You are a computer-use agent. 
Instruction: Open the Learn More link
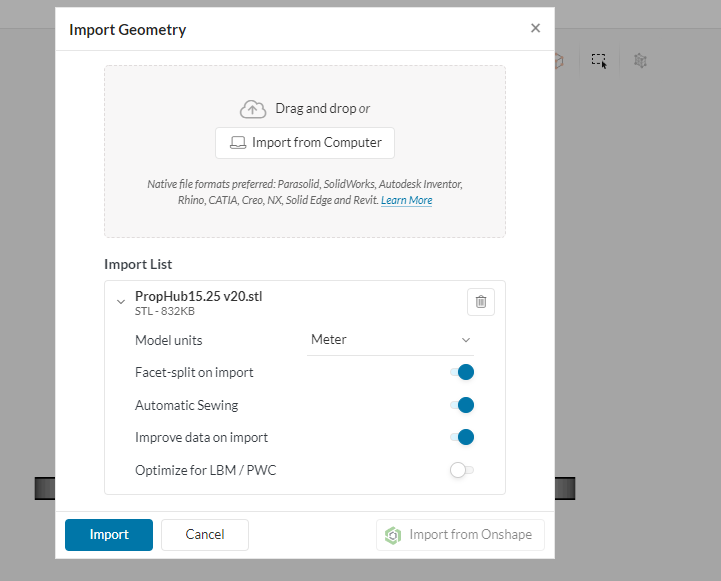tap(406, 200)
